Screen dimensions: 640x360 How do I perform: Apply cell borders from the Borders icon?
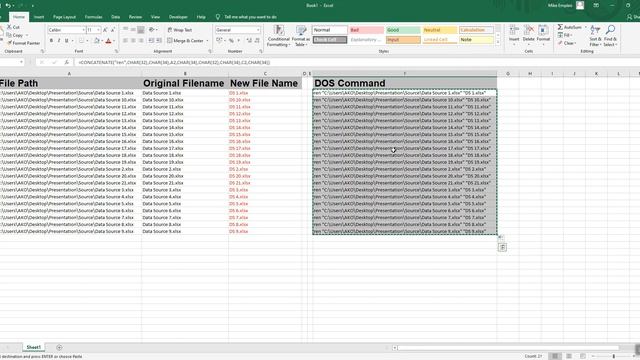click(81, 41)
